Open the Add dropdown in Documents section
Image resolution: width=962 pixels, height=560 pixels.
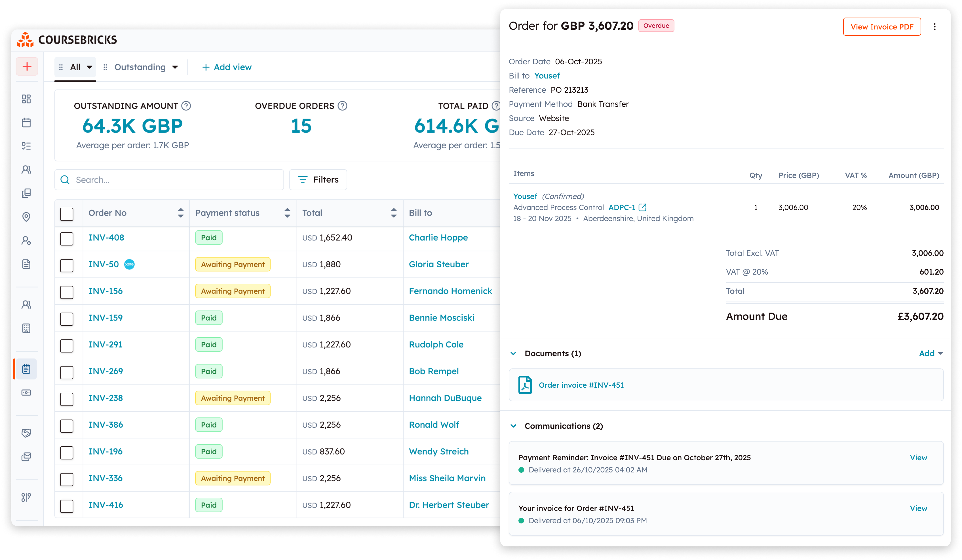[931, 353]
